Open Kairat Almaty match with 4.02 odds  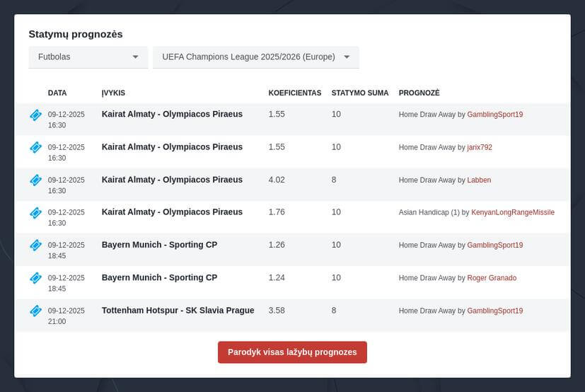click(x=172, y=180)
